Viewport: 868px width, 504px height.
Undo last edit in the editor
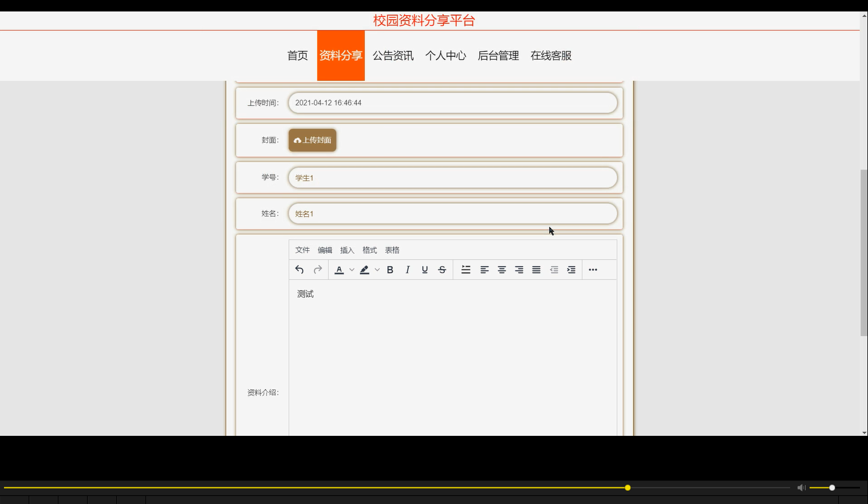tap(299, 269)
